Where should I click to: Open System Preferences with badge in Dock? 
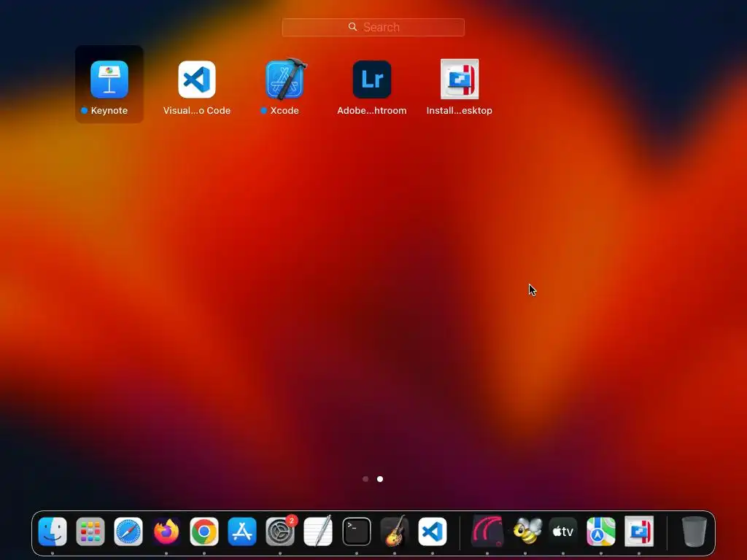280,532
